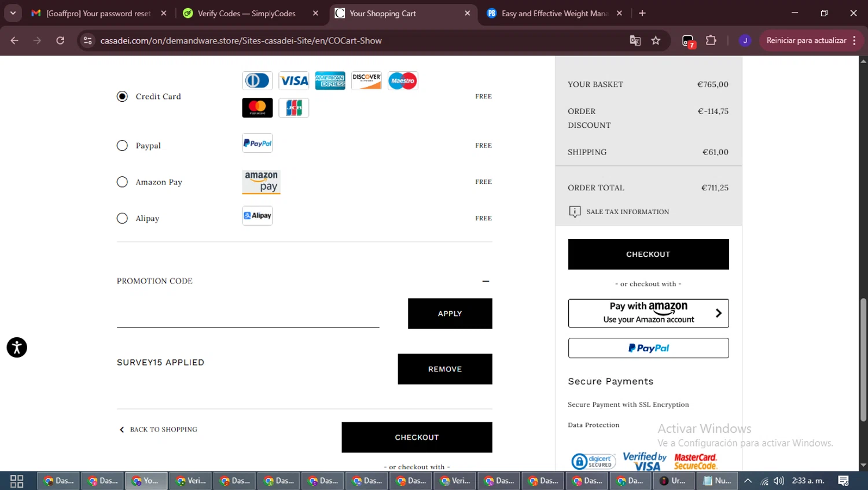Select the Paypal payment radio button
Screen dimensions: 868x490
122,146
